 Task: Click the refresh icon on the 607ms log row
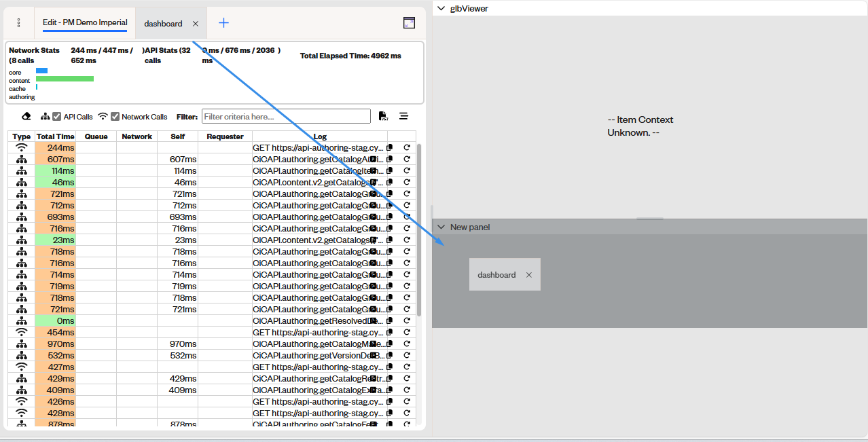click(406, 159)
